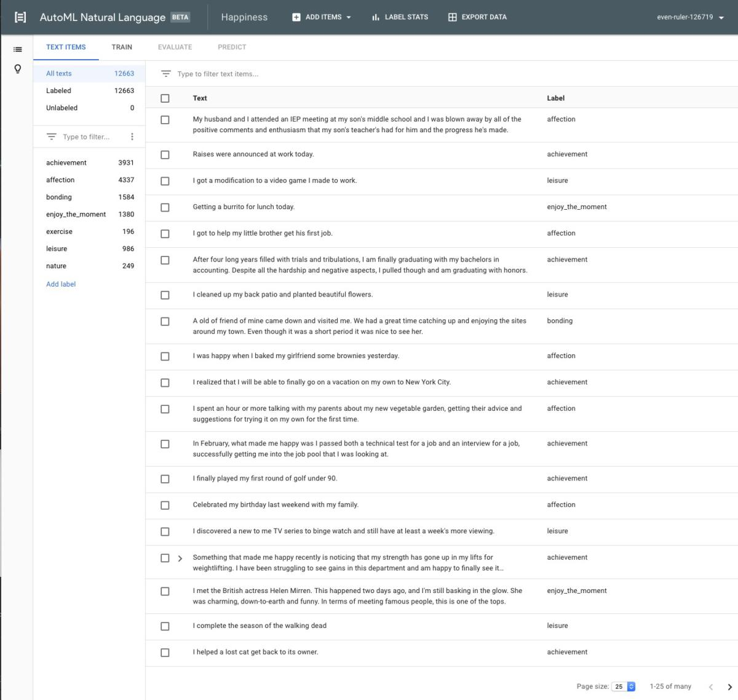Check the row 'Getting a burrito for lunch today'
738x700 pixels.
click(x=165, y=207)
